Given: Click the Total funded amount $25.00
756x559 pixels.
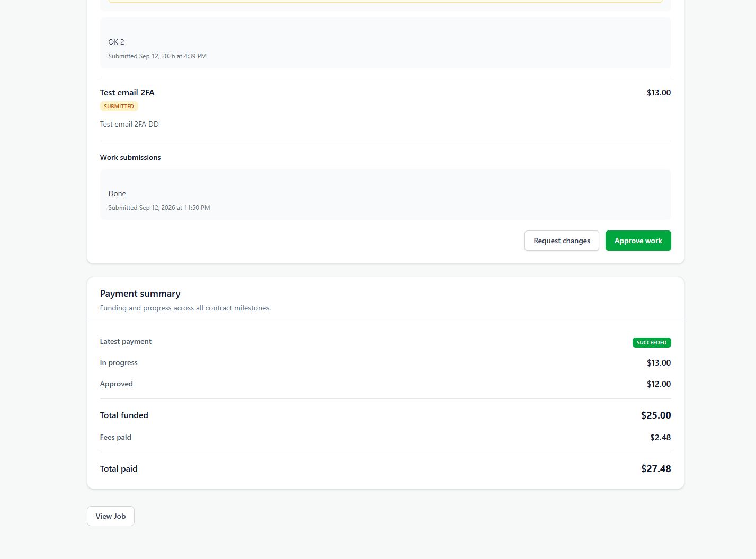Looking at the screenshot, I should point(656,415).
